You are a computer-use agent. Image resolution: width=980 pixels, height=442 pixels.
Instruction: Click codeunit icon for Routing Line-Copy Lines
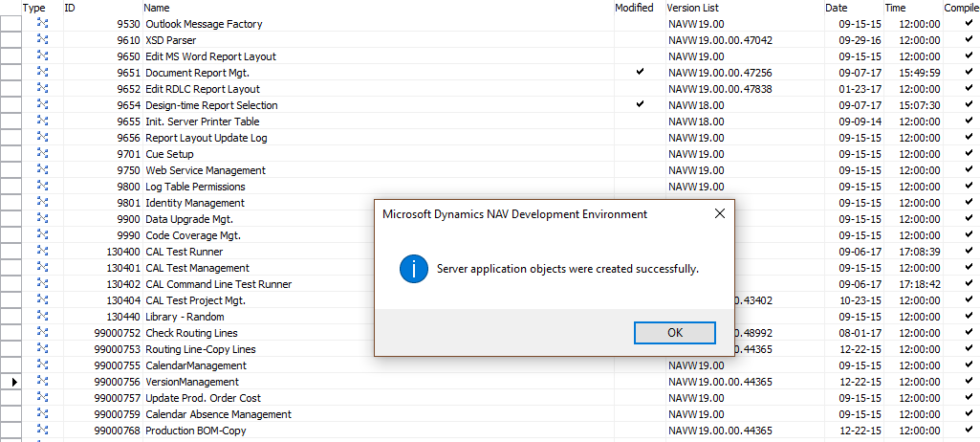pyautogui.click(x=42, y=349)
